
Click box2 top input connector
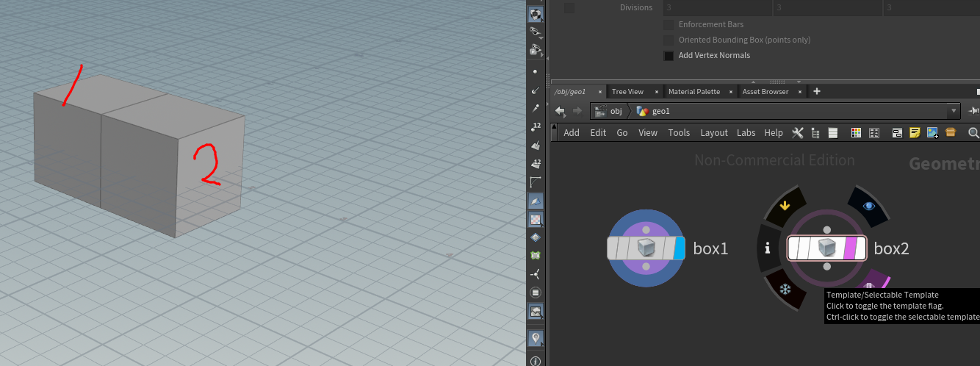pyautogui.click(x=827, y=230)
